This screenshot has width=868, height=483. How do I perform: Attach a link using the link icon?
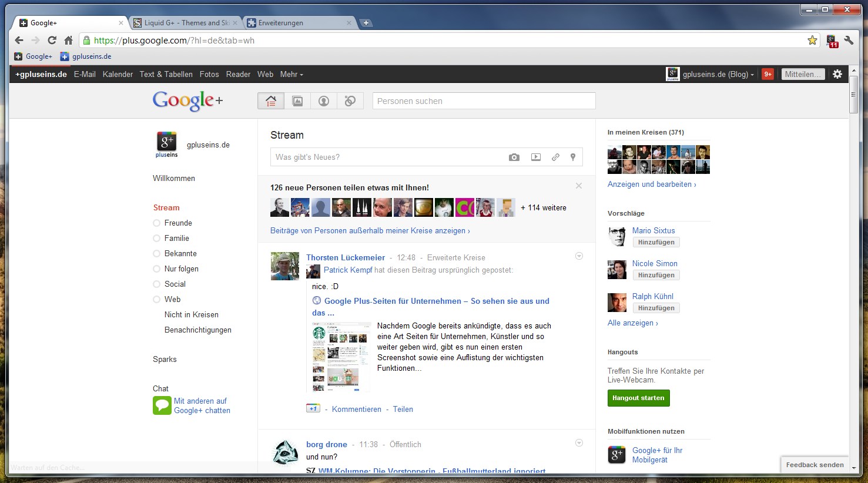click(x=555, y=157)
